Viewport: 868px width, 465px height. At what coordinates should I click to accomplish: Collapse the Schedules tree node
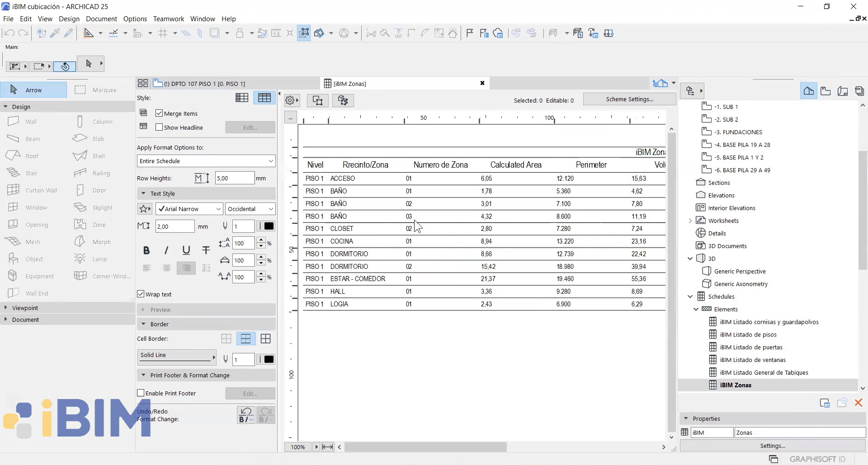(690, 296)
